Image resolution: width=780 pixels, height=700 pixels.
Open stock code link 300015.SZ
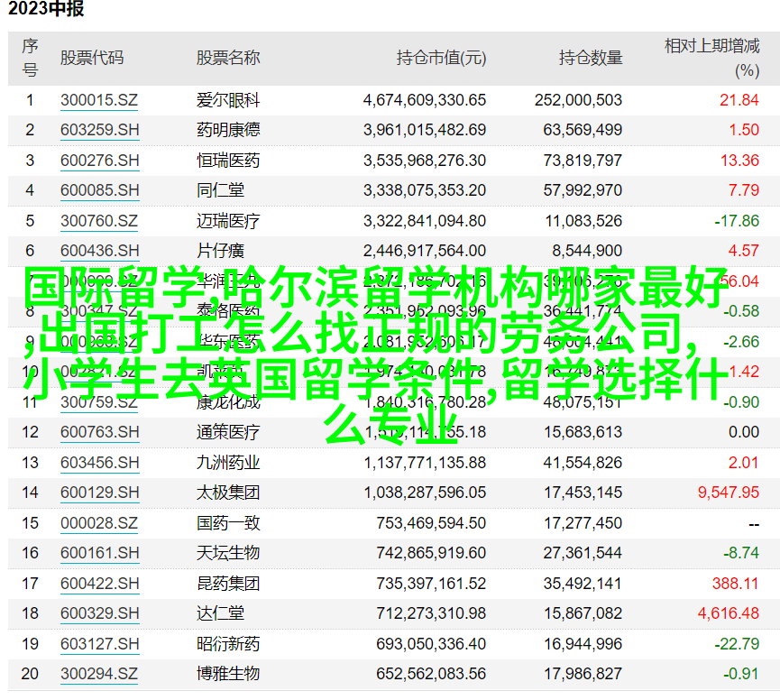[x=99, y=100]
